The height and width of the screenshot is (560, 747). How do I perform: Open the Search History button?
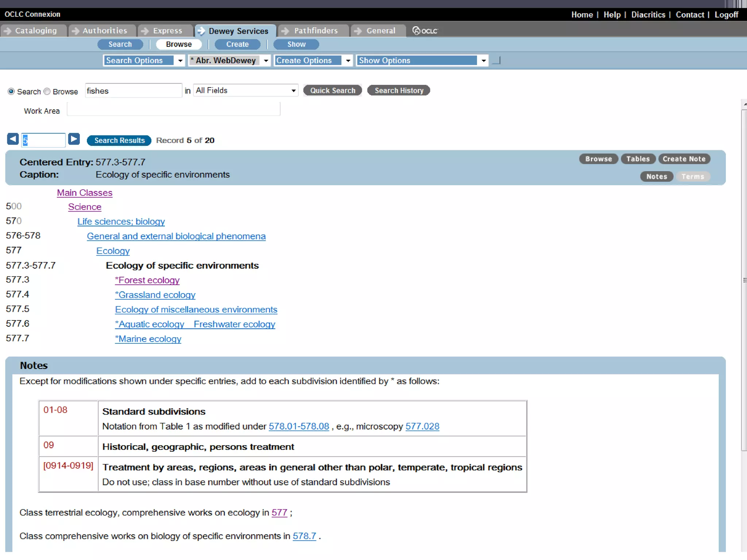(x=399, y=90)
